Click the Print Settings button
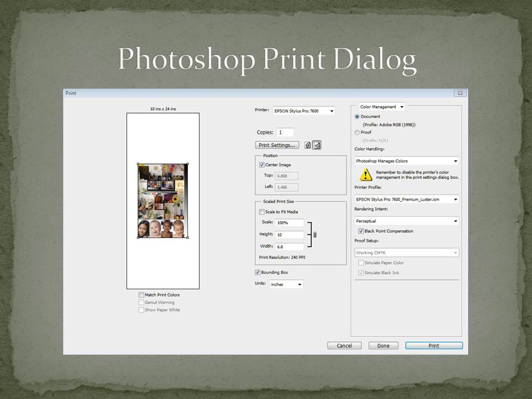 [277, 145]
